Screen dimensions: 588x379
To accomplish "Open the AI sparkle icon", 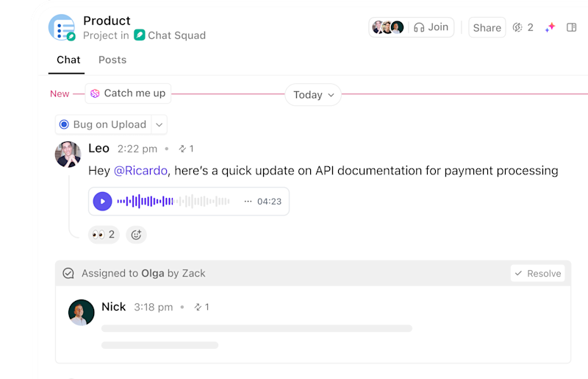I will pos(550,27).
